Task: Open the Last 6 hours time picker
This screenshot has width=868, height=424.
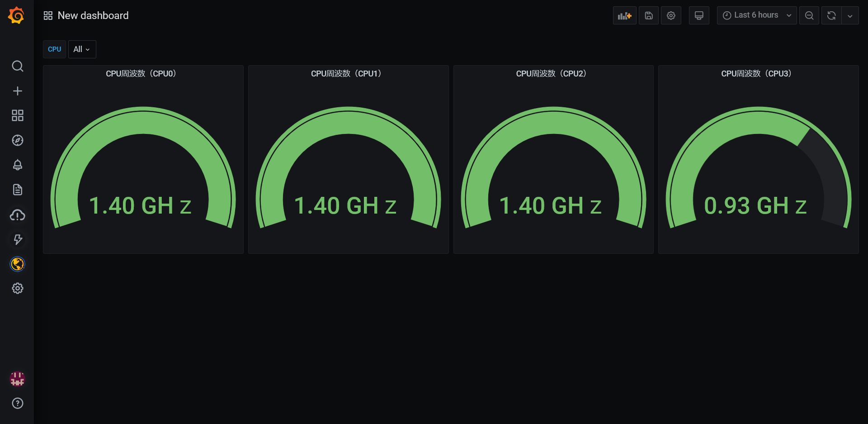Action: (756, 15)
